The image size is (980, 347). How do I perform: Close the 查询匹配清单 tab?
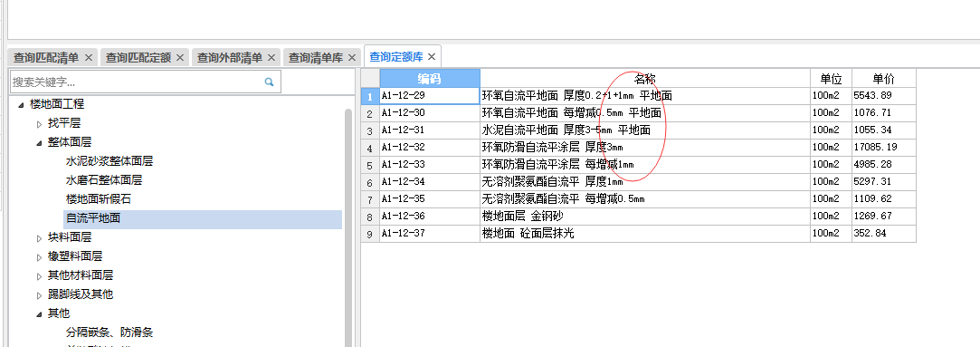click(88, 57)
